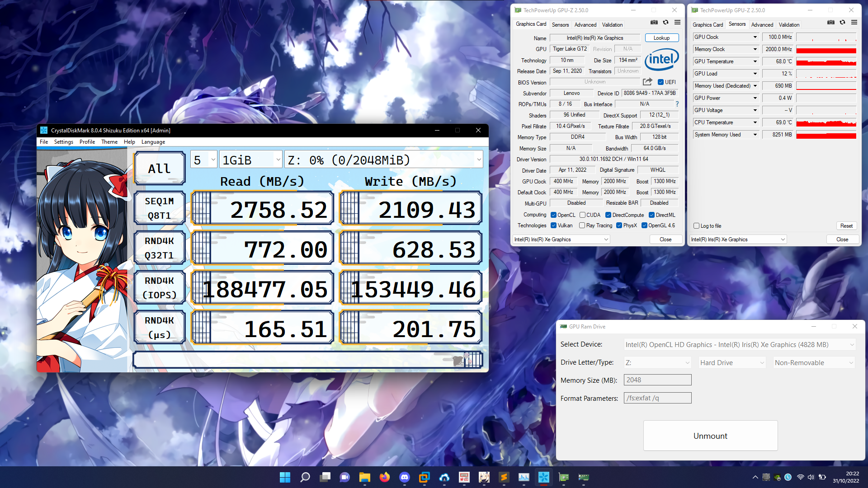
Task: Toggle Vulkan checkbox
Action: tap(553, 225)
